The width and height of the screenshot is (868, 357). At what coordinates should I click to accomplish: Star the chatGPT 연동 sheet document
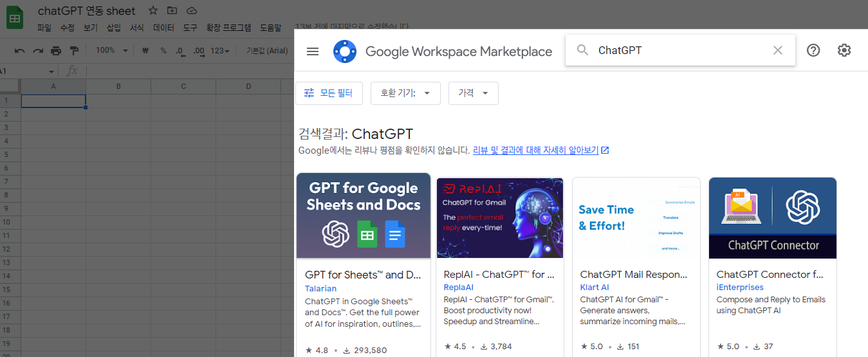[152, 10]
